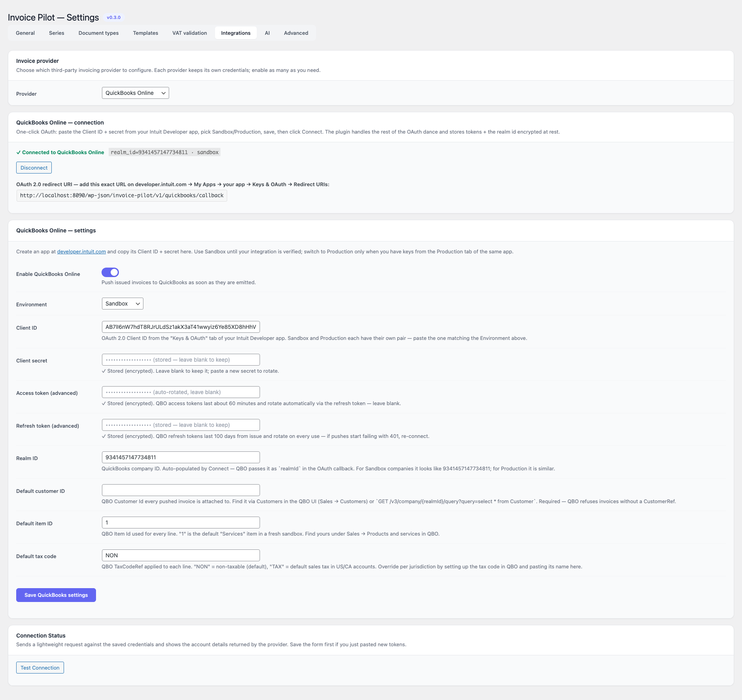Click the Default item ID field
742x700 pixels.
click(181, 523)
